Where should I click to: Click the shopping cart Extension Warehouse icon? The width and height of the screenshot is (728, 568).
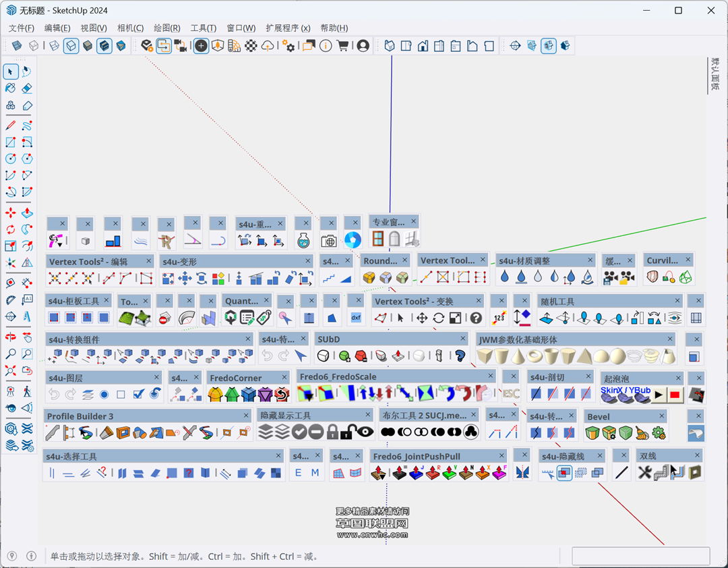coord(342,46)
